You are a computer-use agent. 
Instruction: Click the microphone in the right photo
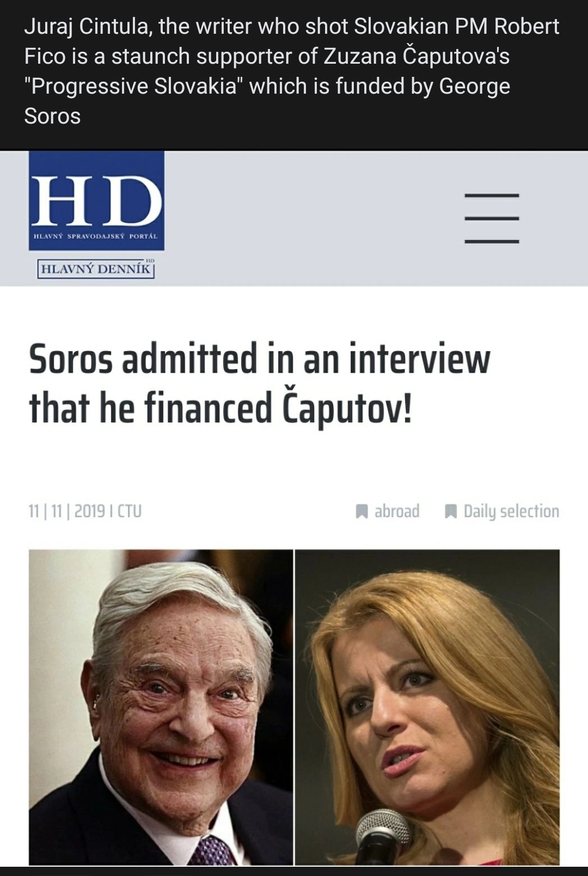click(x=383, y=836)
